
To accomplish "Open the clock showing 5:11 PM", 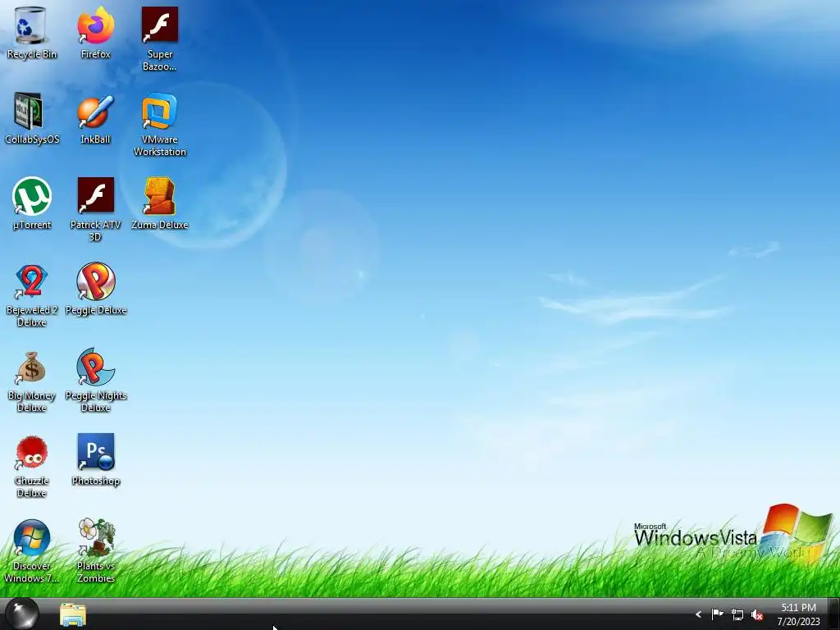I will click(798, 614).
